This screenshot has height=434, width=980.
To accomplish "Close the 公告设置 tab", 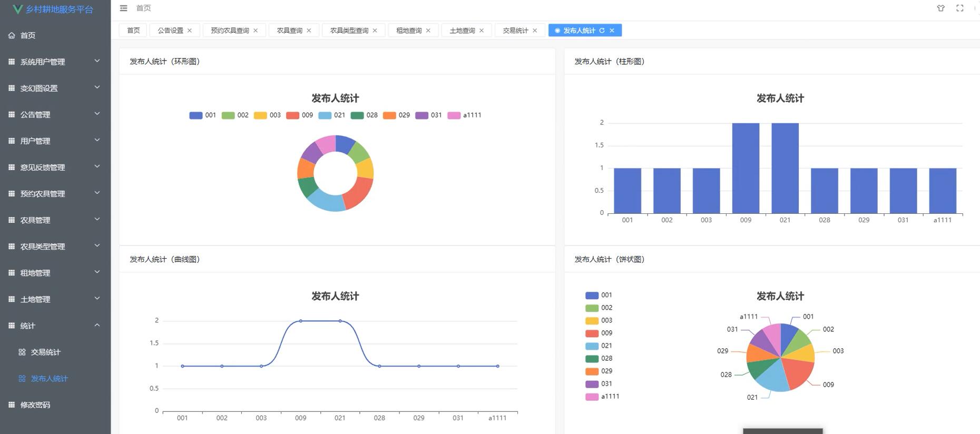I will pos(190,31).
